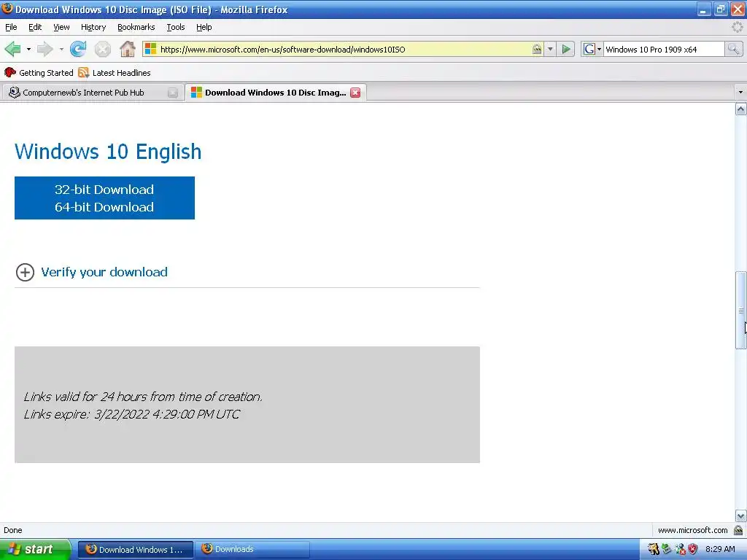Image resolution: width=747 pixels, height=560 pixels.
Task: Go to the Home page icon
Action: [127, 49]
